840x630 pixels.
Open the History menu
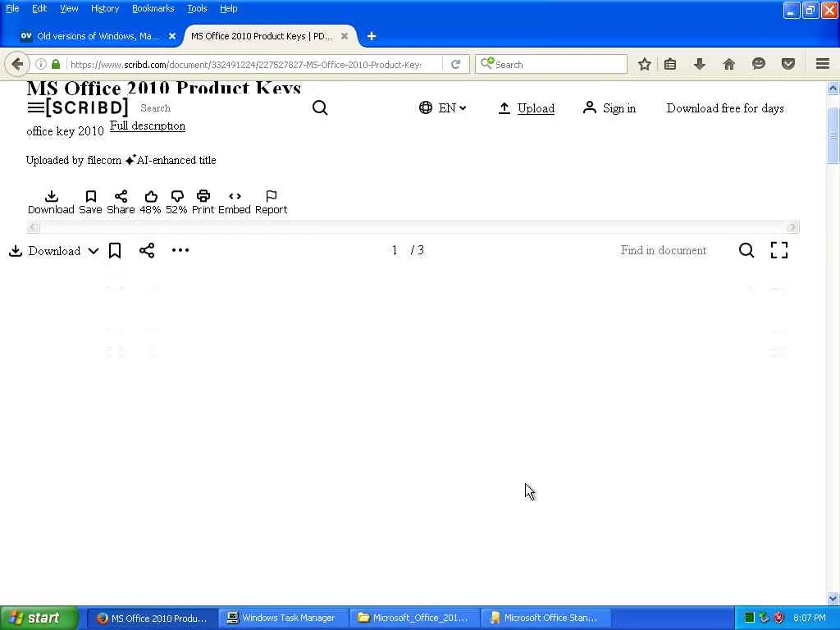click(105, 8)
